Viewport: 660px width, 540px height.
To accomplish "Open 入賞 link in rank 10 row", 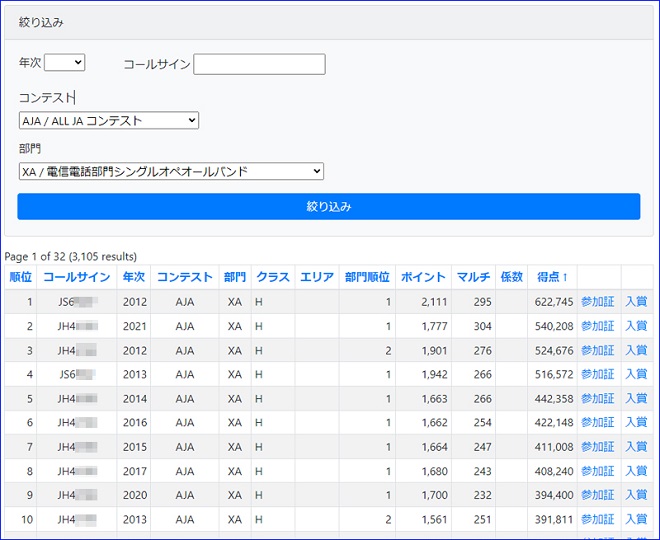I will (x=636, y=520).
